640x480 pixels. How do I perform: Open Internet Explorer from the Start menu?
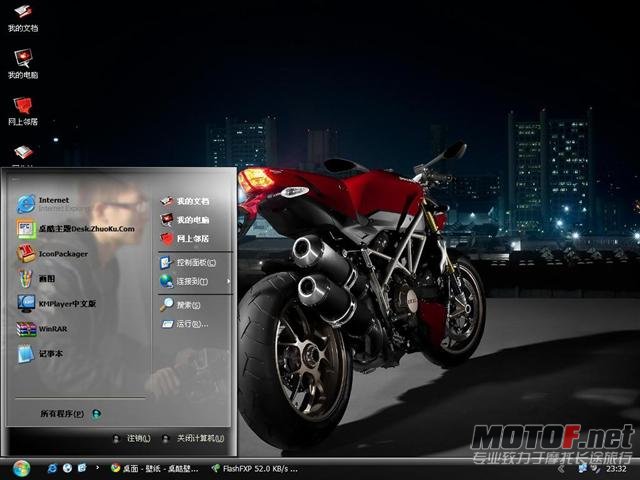51,204
